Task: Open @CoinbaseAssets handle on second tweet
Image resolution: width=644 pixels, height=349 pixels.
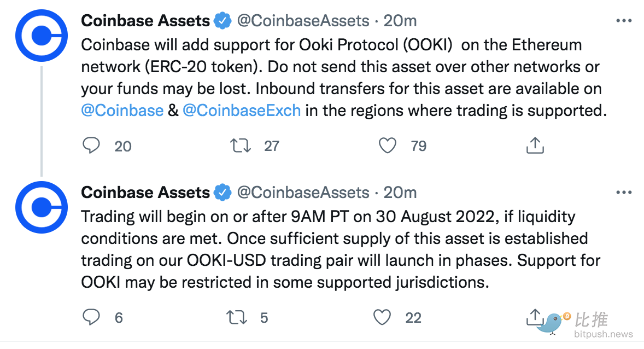Action: (x=303, y=193)
